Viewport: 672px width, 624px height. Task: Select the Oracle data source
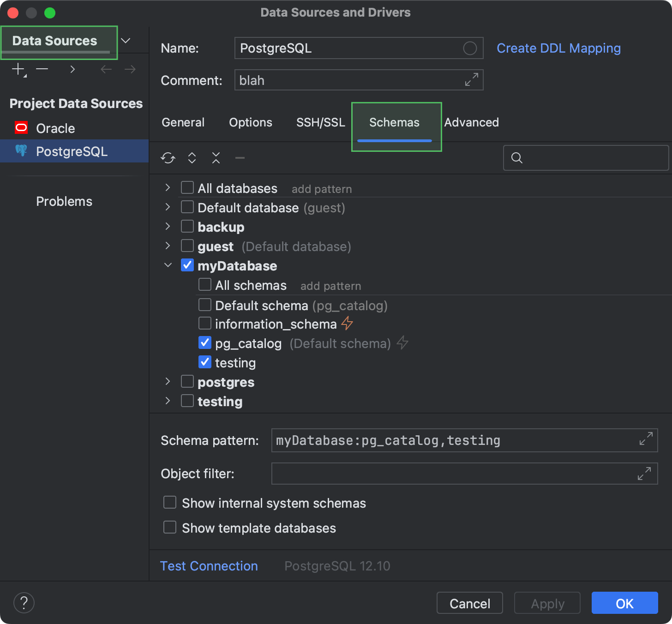[55, 128]
